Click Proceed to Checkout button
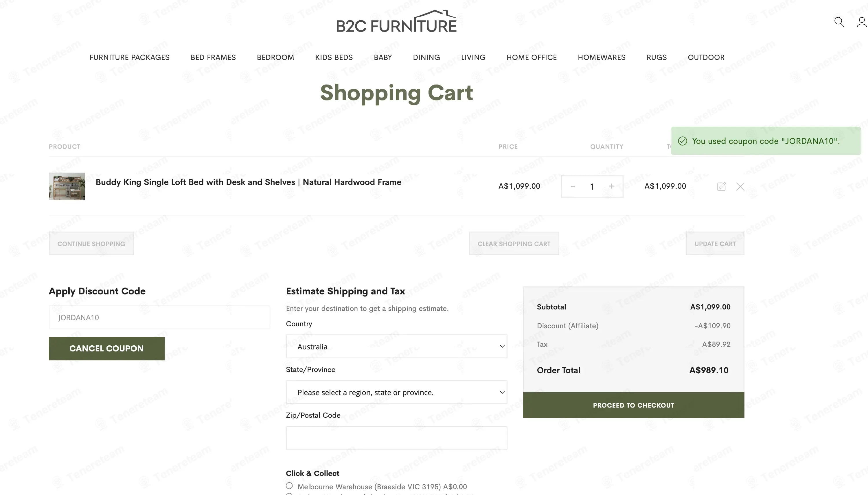 point(634,405)
